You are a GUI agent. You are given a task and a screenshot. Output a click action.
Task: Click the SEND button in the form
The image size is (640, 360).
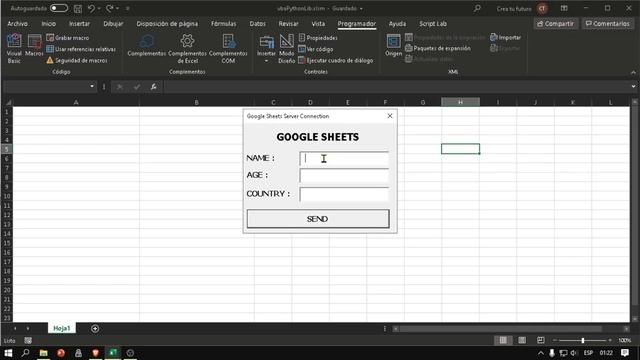pos(318,219)
